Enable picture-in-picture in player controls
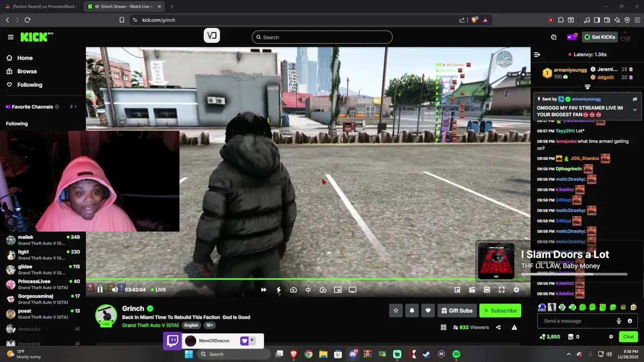The height and width of the screenshot is (362, 644). pyautogui.click(x=338, y=290)
